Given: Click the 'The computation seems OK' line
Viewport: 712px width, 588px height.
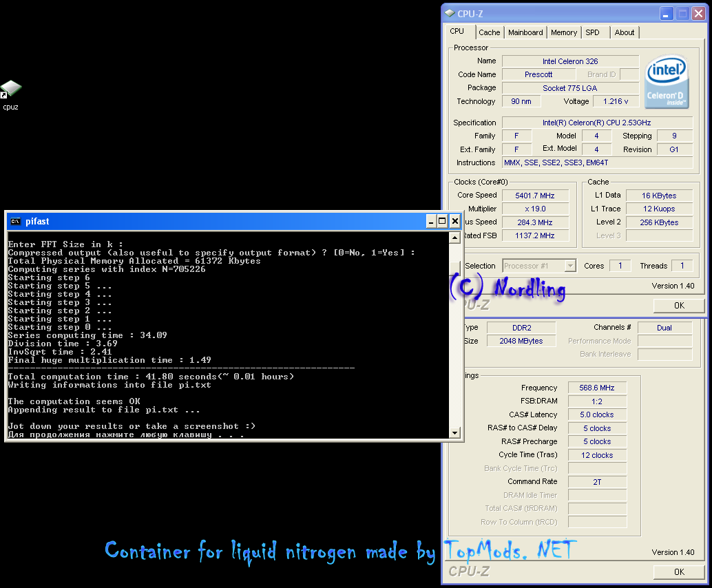Looking at the screenshot, I should click(x=74, y=401).
